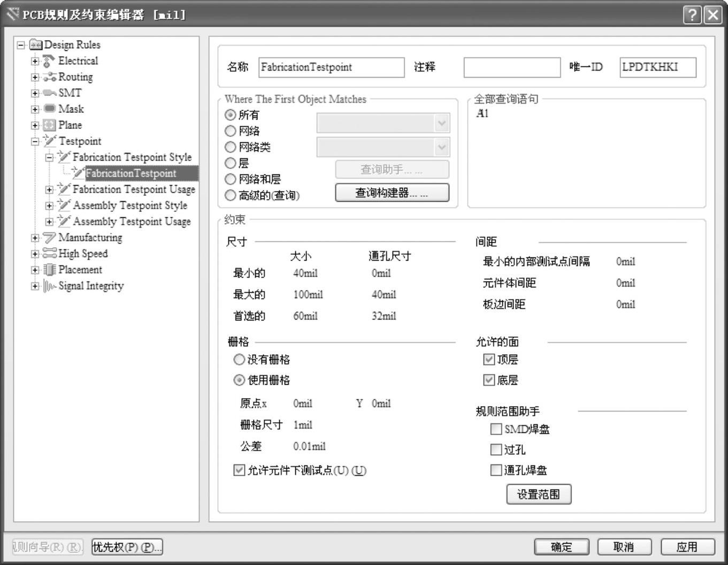
Task: Expand the SMT tree node
Action: 35,93
